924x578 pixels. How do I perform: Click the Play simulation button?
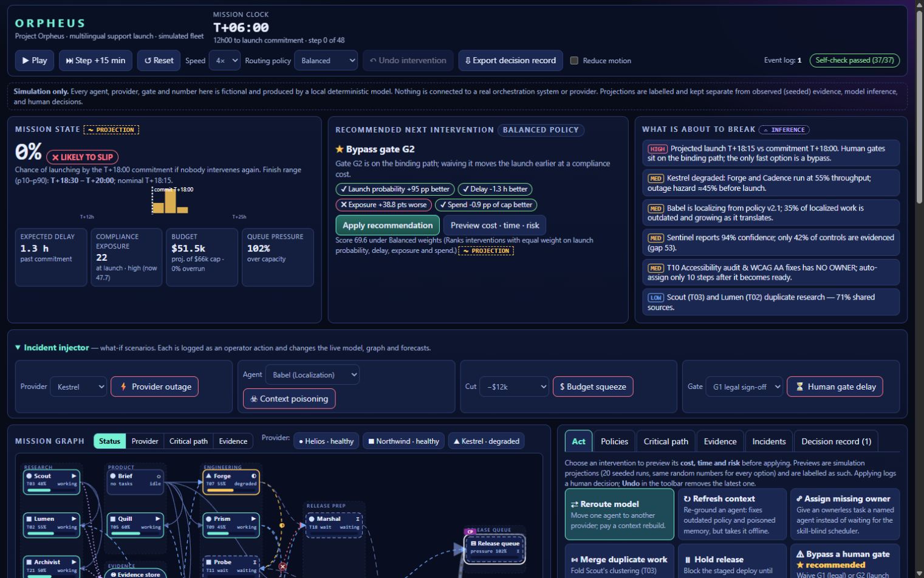coord(34,60)
